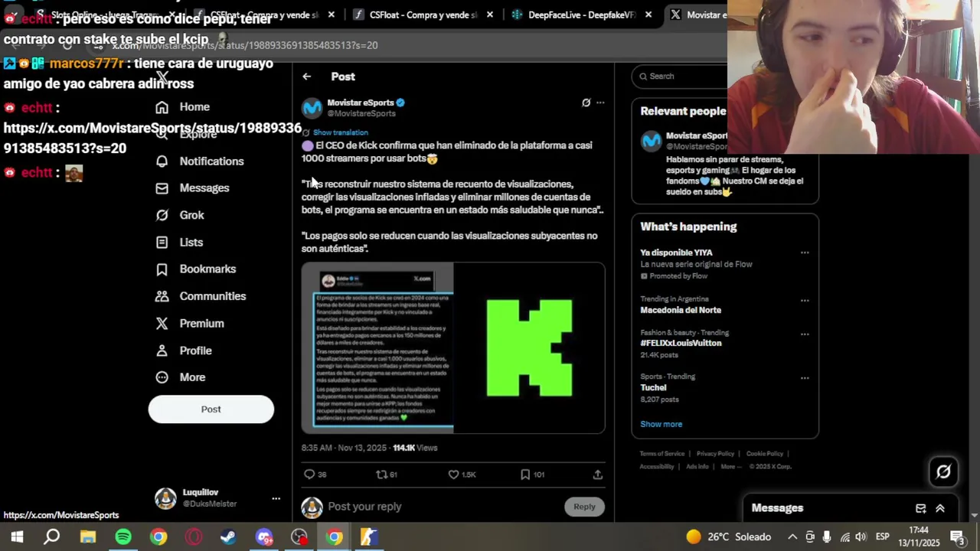This screenshot has height=551, width=980.
Task: Open #FELIXxLouisVuitton trending topic
Action: (681, 343)
